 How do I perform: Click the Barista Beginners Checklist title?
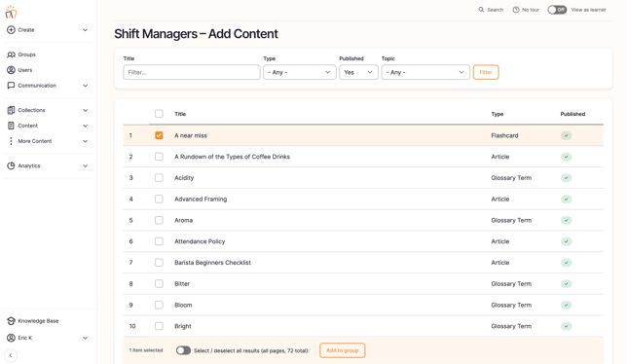coord(212,263)
